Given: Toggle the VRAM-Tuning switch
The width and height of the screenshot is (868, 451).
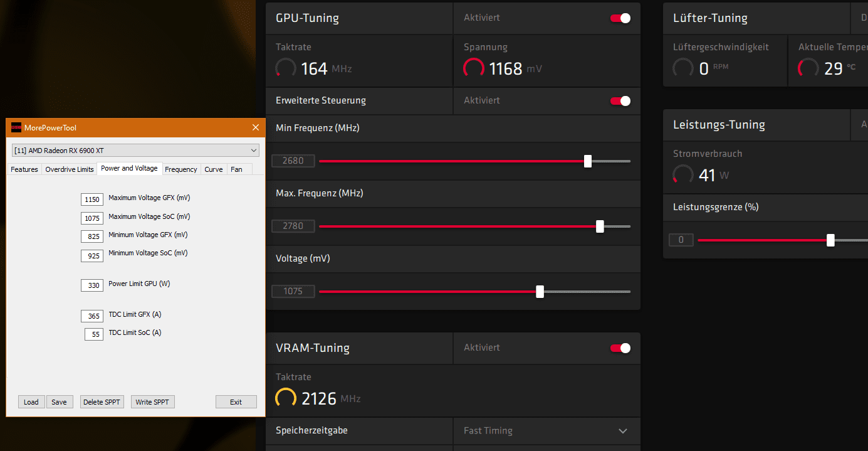Looking at the screenshot, I should 620,348.
